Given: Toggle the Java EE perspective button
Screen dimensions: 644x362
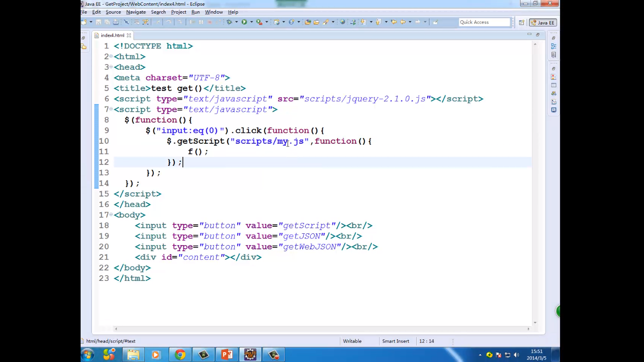Looking at the screenshot, I should click(x=543, y=22).
